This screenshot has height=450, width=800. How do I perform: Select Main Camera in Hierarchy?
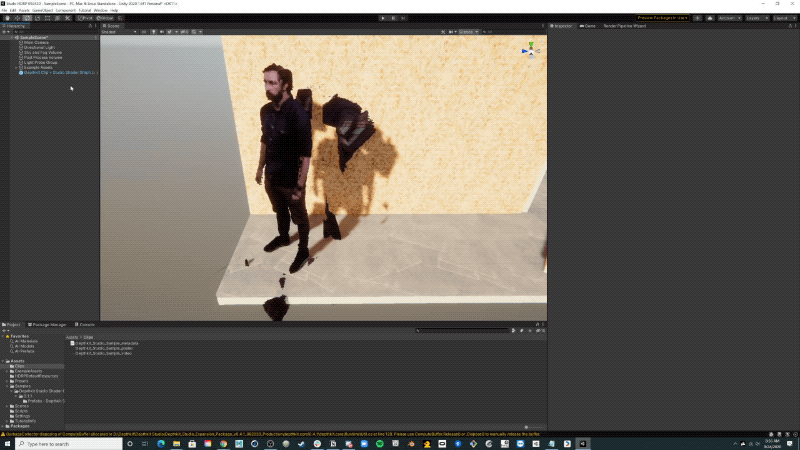36,43
